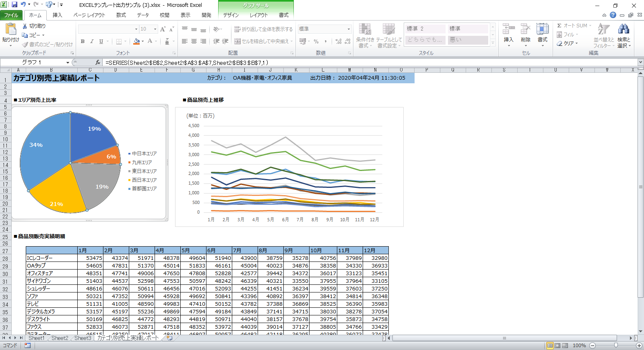This screenshot has width=644, height=350.
Task: Toggle 折り返して全体を表示する wrap text
Action: click(x=264, y=29)
